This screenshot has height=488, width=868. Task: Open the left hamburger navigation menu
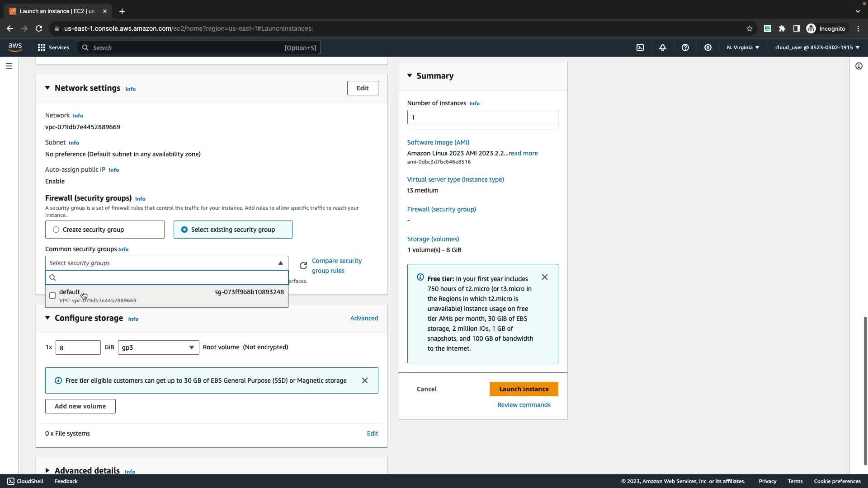(9, 66)
